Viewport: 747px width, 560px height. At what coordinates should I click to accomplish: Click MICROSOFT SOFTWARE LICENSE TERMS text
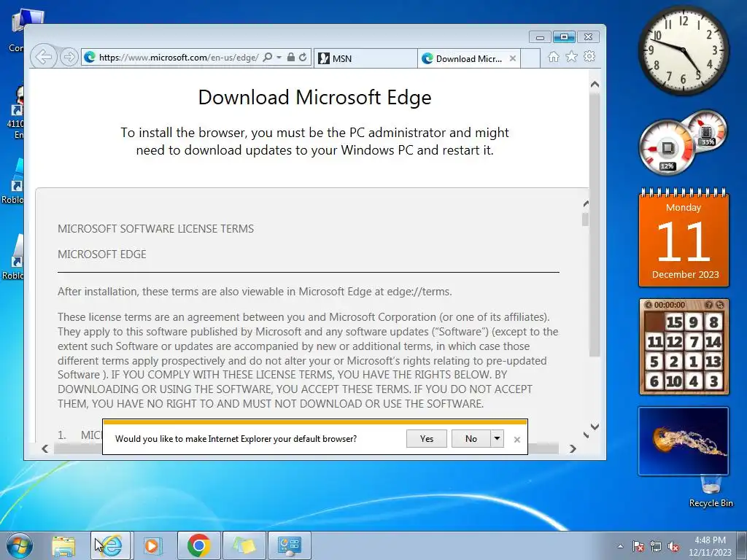tap(156, 228)
